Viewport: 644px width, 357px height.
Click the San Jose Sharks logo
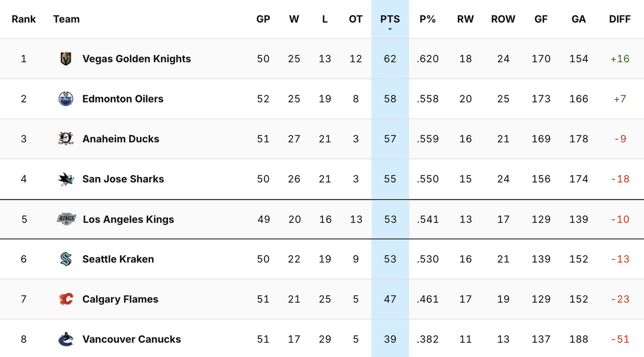click(x=66, y=179)
